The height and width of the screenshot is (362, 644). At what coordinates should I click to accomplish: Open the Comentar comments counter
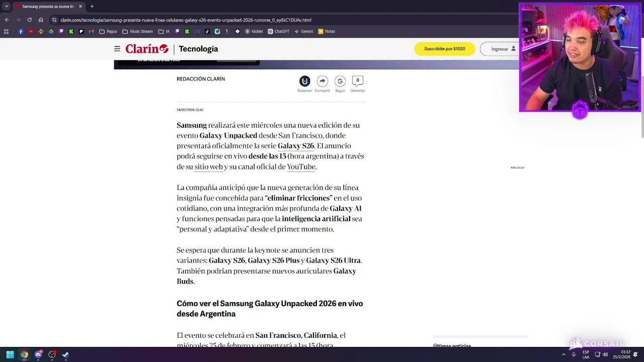pyautogui.click(x=358, y=81)
